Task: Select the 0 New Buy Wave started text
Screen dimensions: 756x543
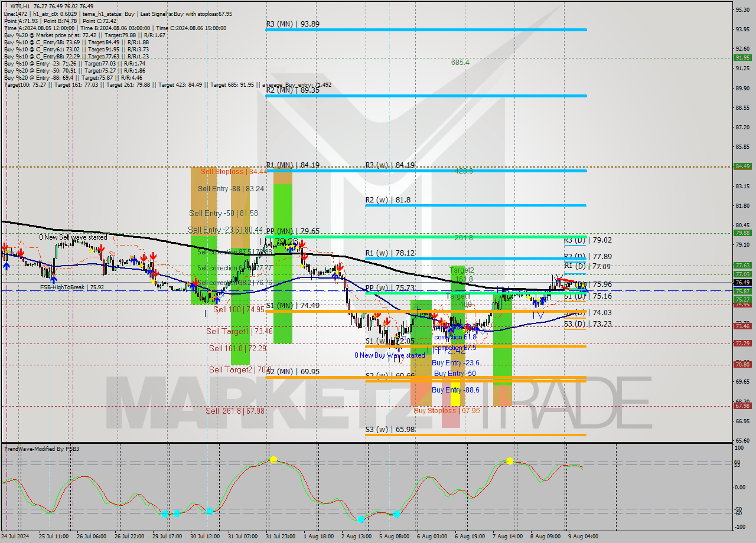Action: tap(390, 355)
